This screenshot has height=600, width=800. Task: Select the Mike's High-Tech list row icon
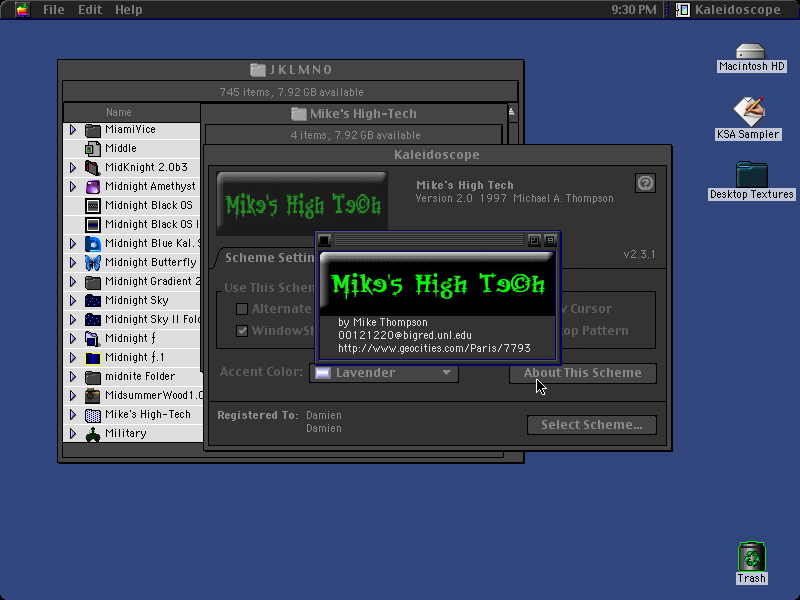pos(92,414)
